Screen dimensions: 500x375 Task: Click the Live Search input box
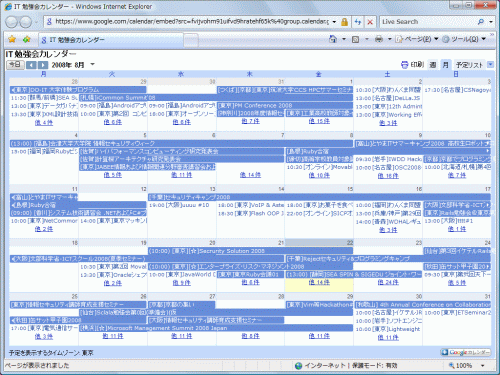(428, 22)
